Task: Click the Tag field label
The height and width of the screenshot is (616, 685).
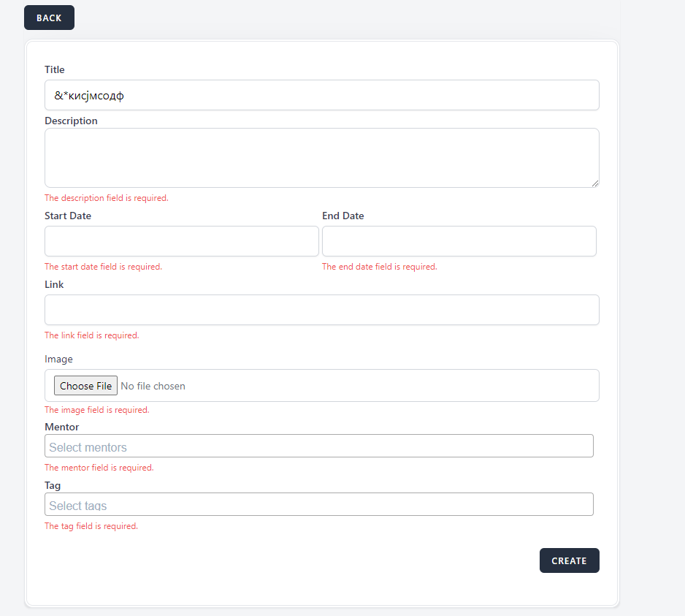Action: coord(53,485)
